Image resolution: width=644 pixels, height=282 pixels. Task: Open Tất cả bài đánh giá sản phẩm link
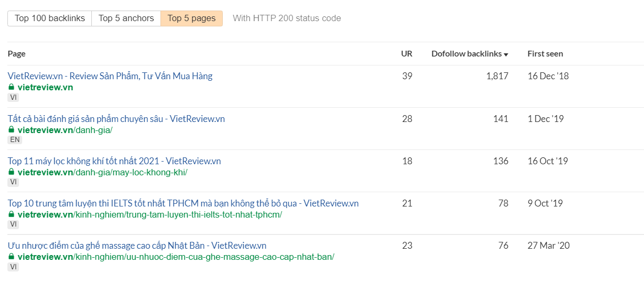[116, 119]
